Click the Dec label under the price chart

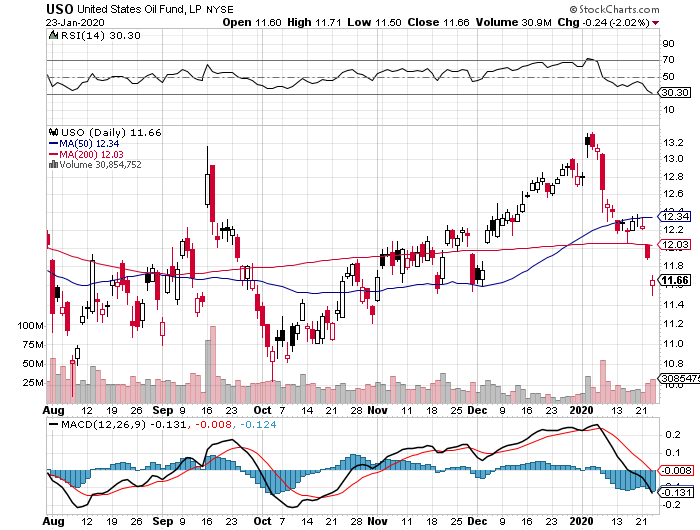tap(477, 410)
